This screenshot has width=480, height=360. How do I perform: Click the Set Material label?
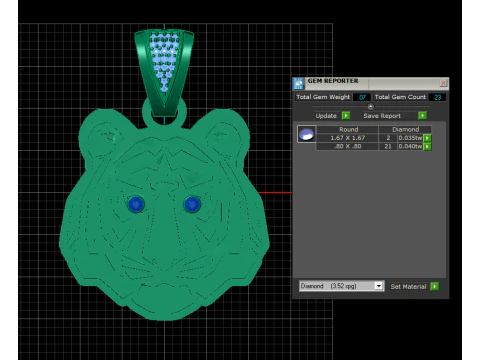[x=408, y=287]
